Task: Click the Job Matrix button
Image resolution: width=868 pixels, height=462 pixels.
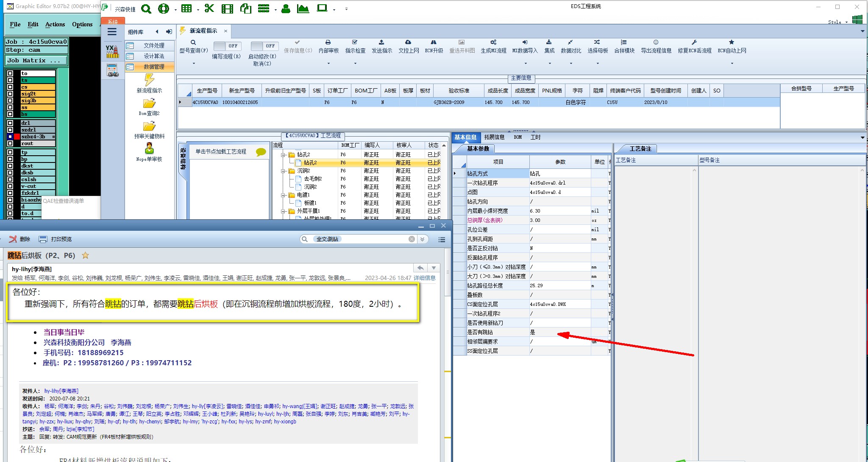Action: coord(36,61)
